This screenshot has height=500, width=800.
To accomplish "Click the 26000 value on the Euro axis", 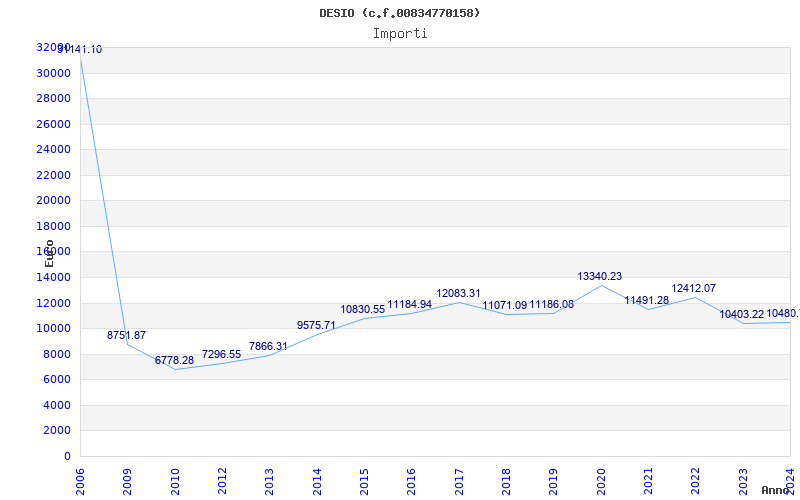I will (54, 124).
